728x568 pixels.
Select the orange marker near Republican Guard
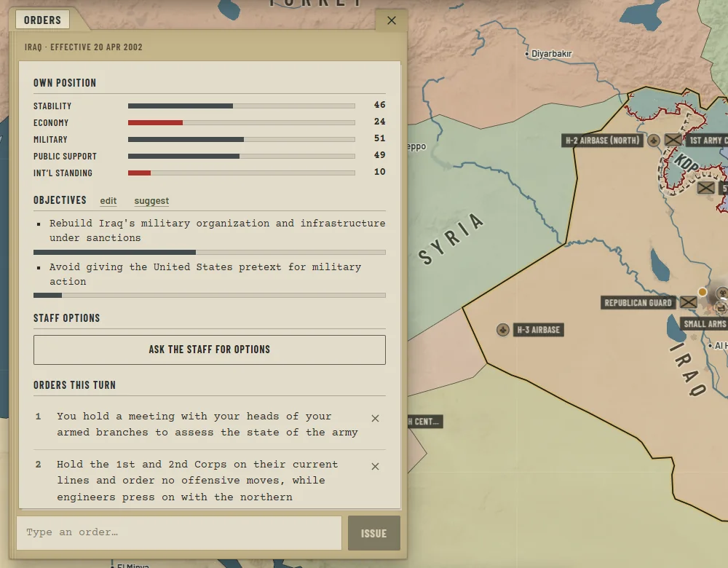(x=703, y=292)
